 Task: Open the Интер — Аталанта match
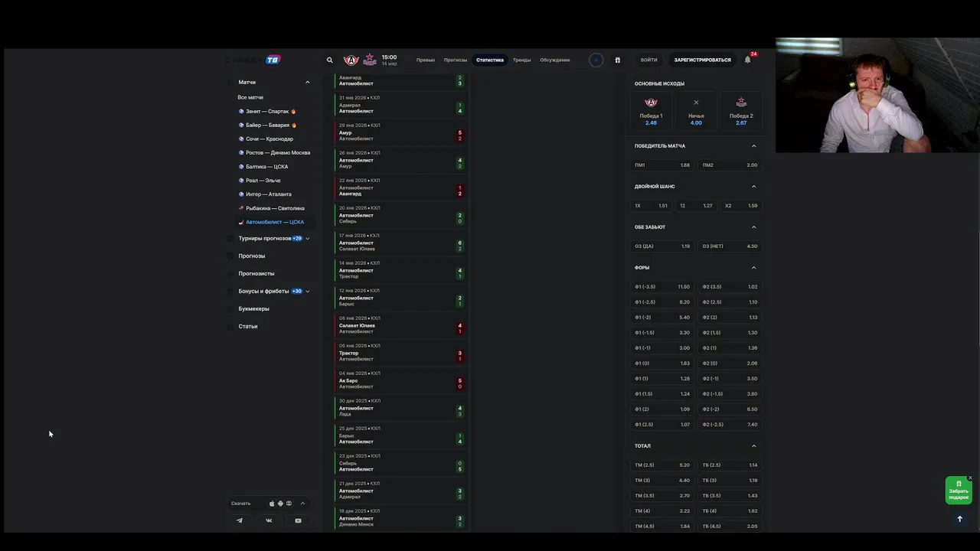(265, 194)
